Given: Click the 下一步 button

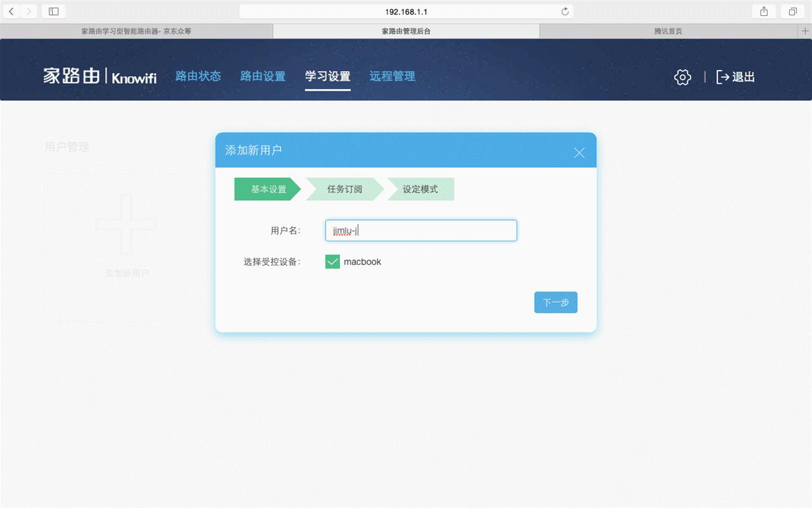Looking at the screenshot, I should pyautogui.click(x=556, y=302).
